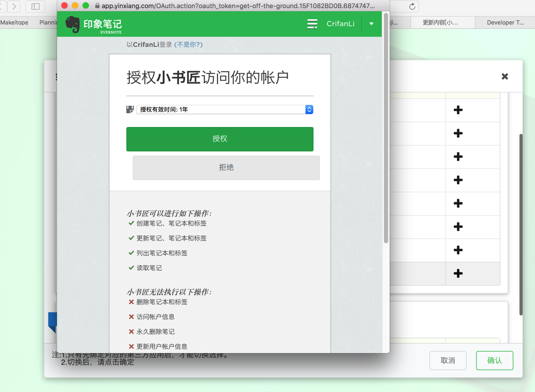Click the last plus icon in highlighted row

pyautogui.click(x=458, y=274)
